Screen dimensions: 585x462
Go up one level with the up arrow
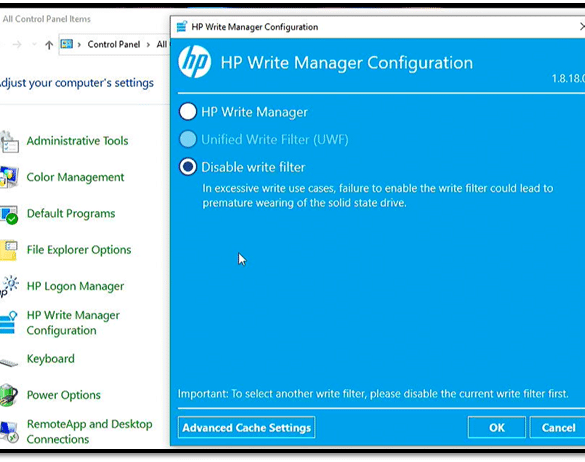49,45
